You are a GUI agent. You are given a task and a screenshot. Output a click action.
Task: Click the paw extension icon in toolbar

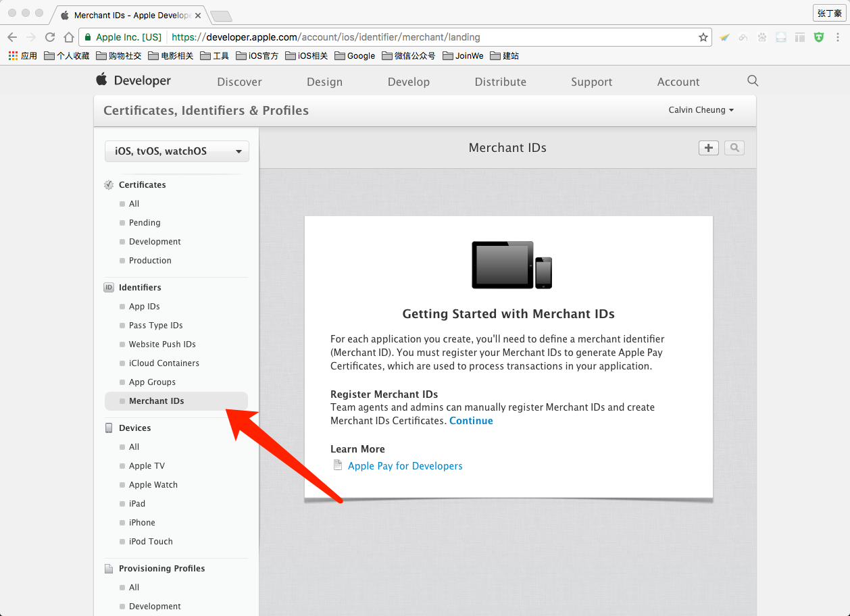point(762,37)
